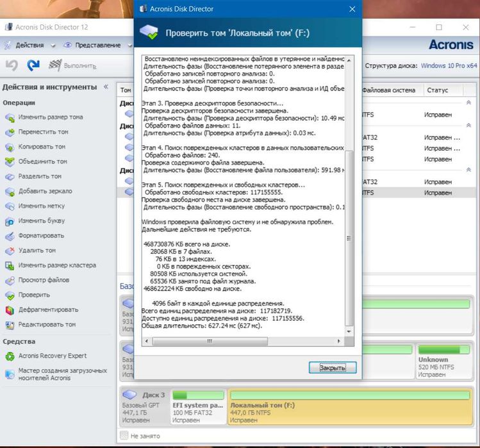This screenshot has height=448, width=480.
Task: Click the Операции section heading
Action: pyautogui.click(x=19, y=103)
